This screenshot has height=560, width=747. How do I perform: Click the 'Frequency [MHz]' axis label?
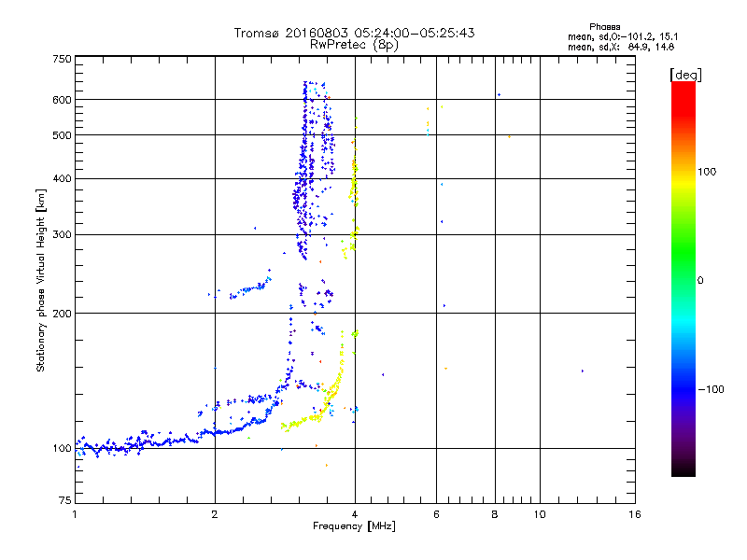(x=354, y=526)
